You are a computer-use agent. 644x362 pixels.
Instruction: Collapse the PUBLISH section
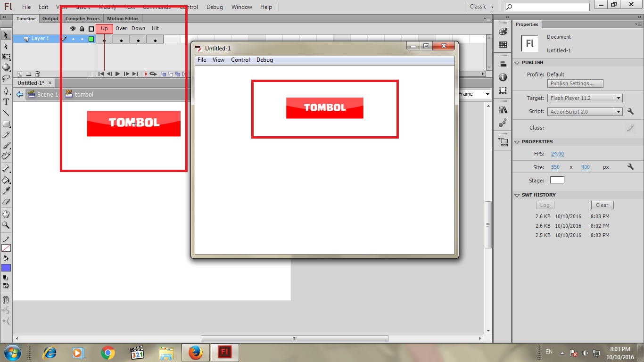pyautogui.click(x=517, y=63)
